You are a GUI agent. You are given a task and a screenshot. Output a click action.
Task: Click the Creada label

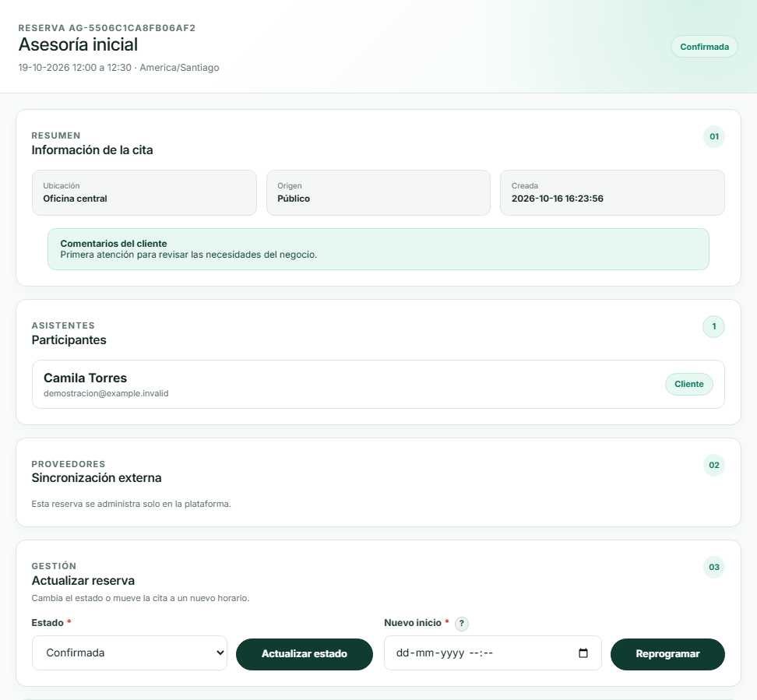coord(525,186)
